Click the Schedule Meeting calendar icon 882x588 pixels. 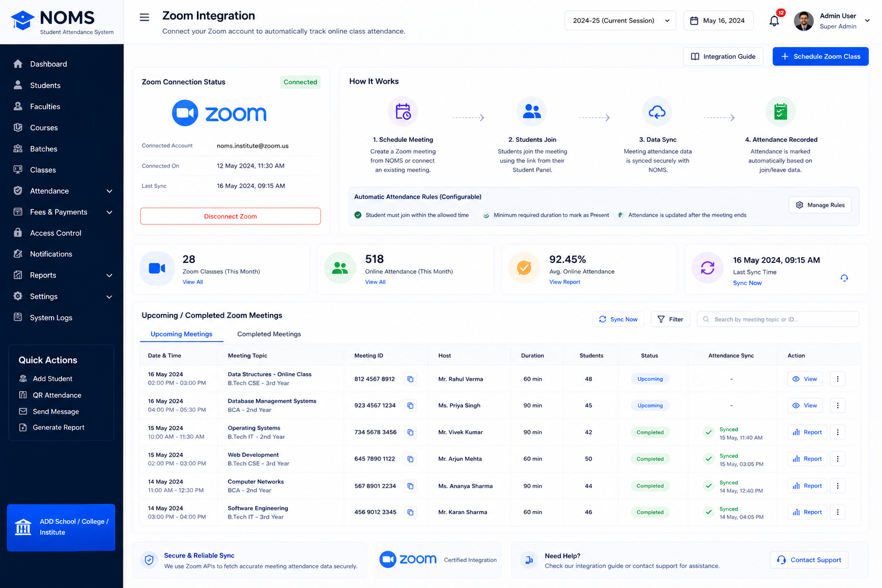[x=403, y=111]
